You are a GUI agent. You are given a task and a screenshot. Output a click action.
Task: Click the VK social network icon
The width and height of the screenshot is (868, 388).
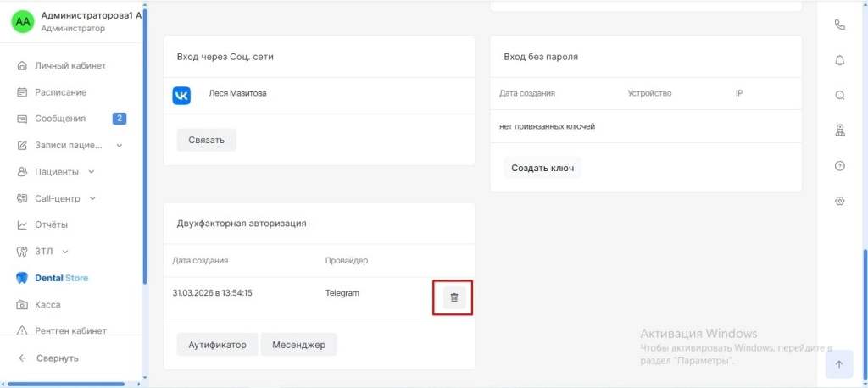[x=181, y=94]
